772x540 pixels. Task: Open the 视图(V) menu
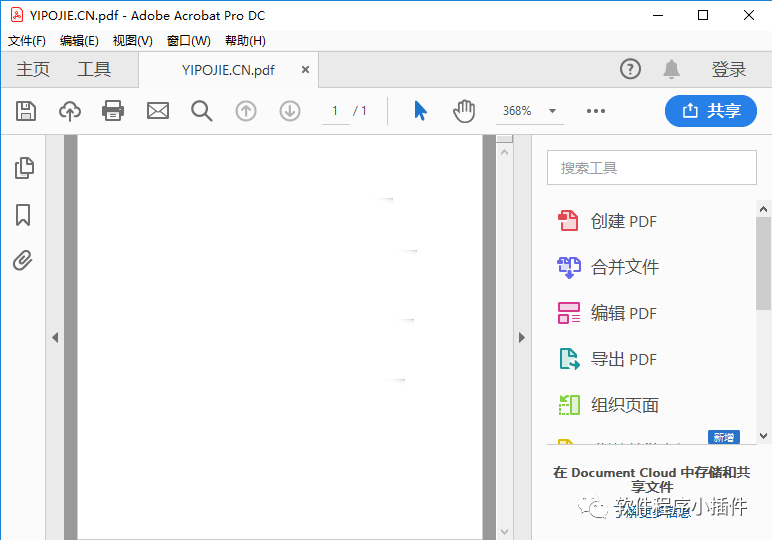click(132, 41)
